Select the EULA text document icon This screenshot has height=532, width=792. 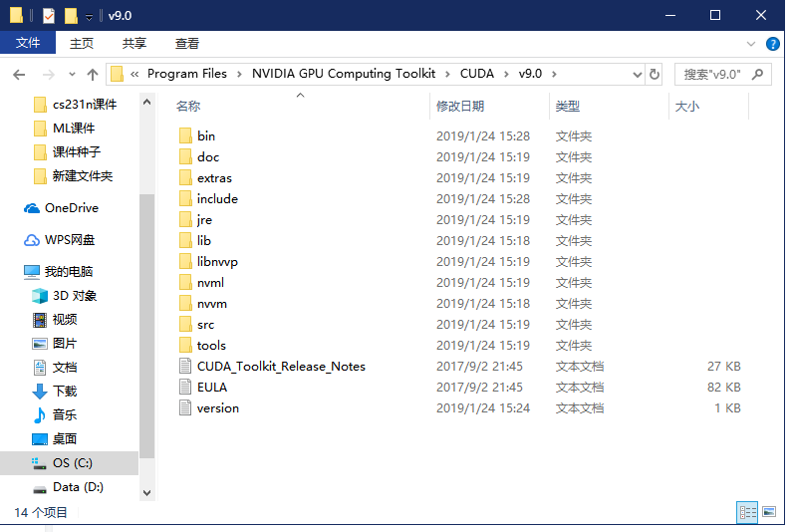[185, 387]
